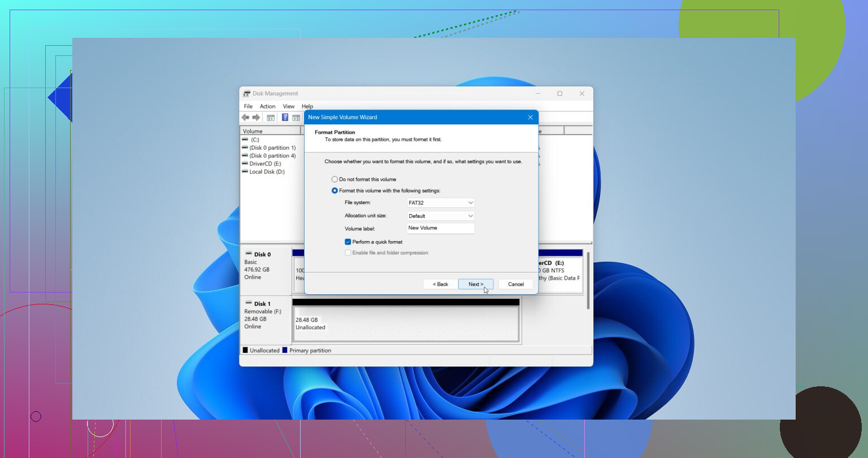Click the Volume column header
This screenshot has width=868, height=458.
tap(271, 131)
